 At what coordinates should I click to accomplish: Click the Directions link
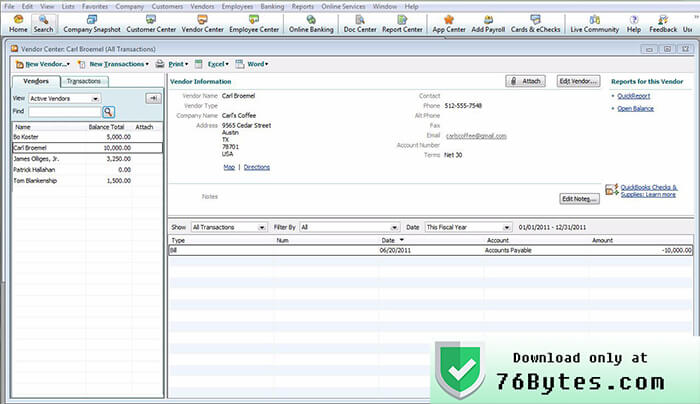tap(257, 167)
